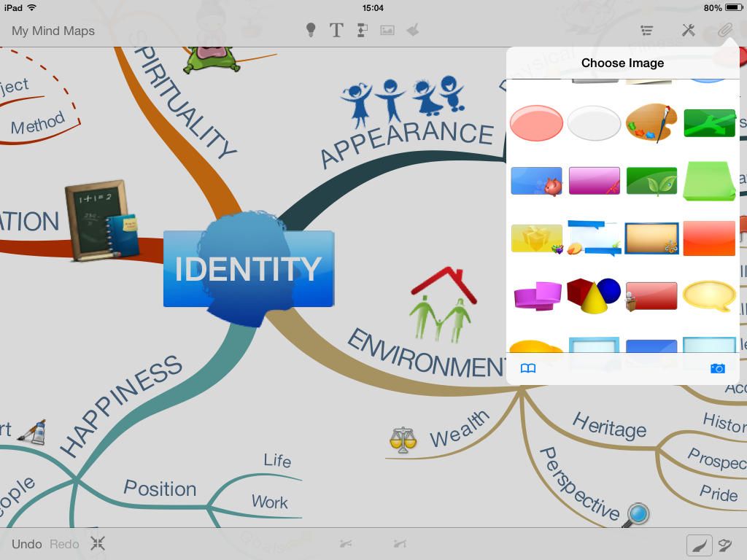Image resolution: width=747 pixels, height=560 pixels.
Task: Open the camera from the image picker
Action: [x=718, y=368]
